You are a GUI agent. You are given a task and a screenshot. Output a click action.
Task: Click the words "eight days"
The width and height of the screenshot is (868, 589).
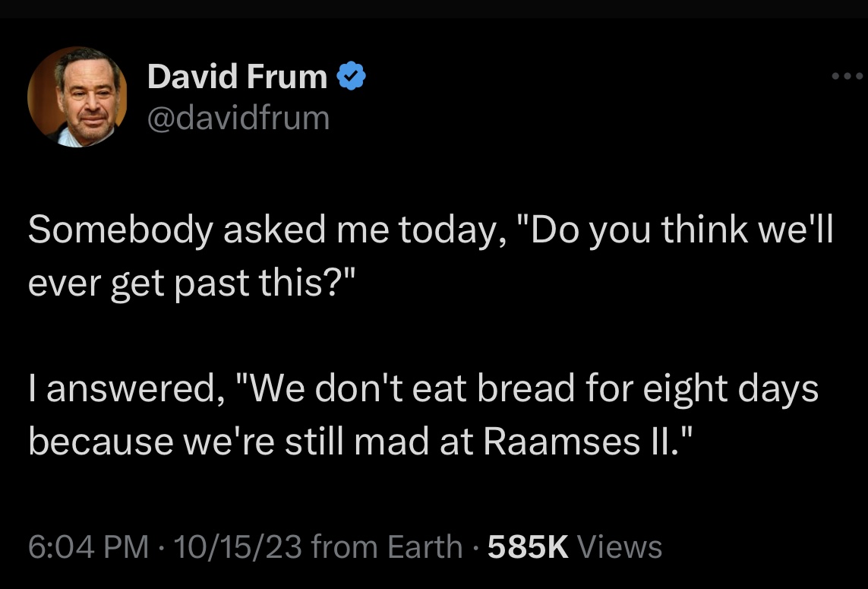pyautogui.click(x=731, y=389)
